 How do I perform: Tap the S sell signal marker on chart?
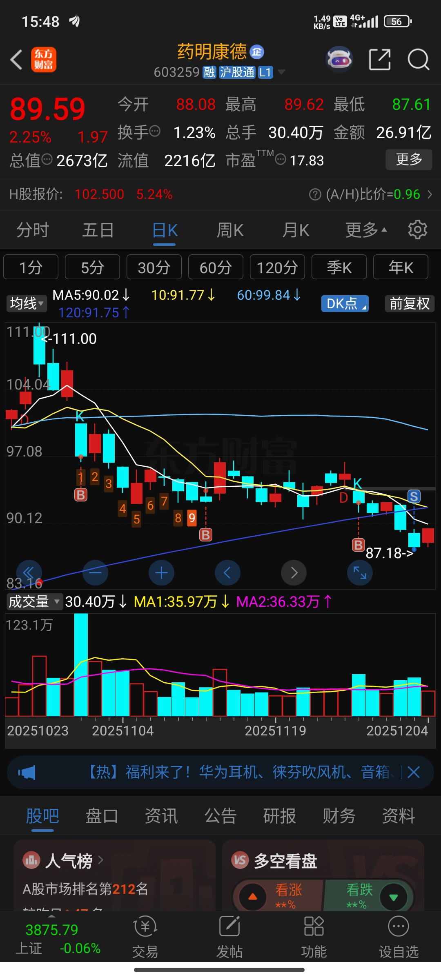pyautogui.click(x=414, y=497)
